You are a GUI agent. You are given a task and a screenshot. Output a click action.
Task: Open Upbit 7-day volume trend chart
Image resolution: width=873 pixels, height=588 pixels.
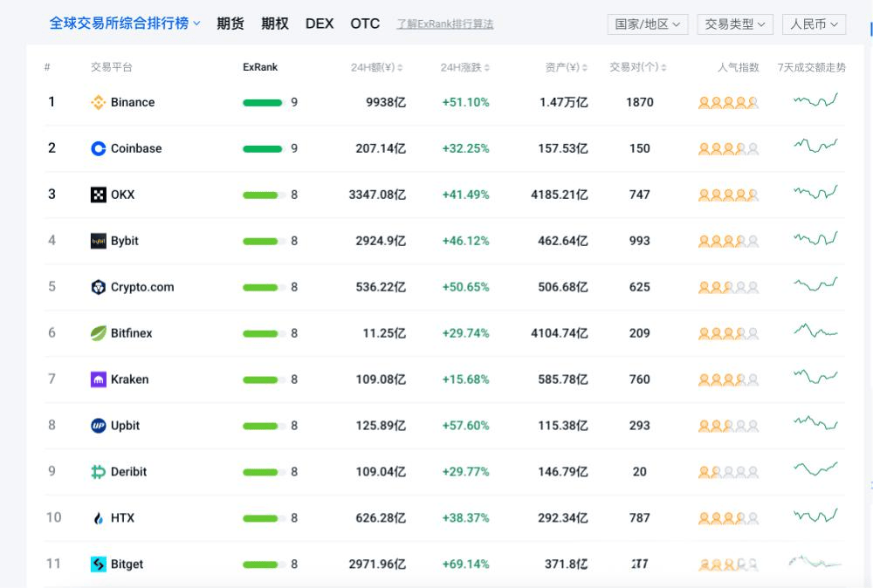point(815,423)
